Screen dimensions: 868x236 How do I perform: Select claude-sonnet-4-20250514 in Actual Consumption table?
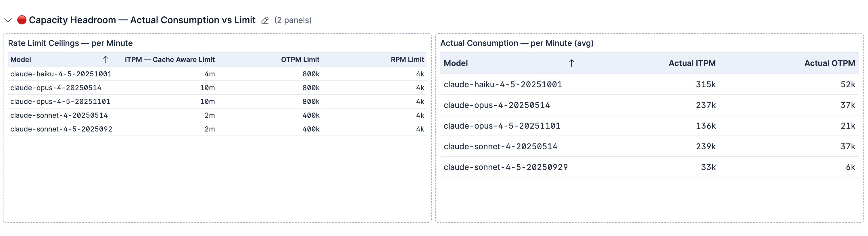[500, 146]
